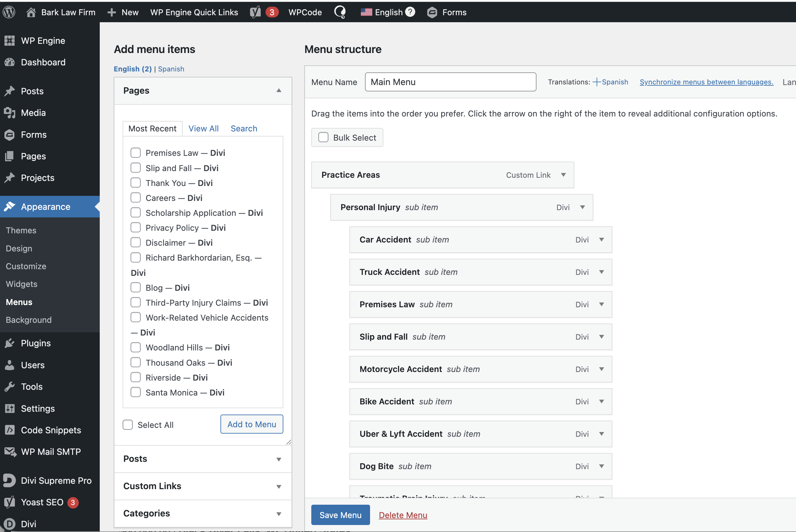Image resolution: width=796 pixels, height=532 pixels.
Task: Click the Media sidebar icon
Action: (x=10, y=113)
